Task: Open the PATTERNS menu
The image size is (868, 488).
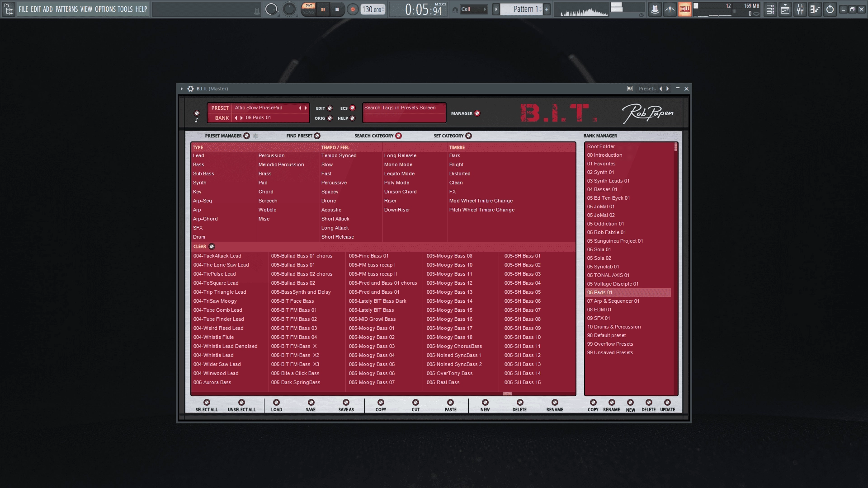Action: tap(66, 9)
